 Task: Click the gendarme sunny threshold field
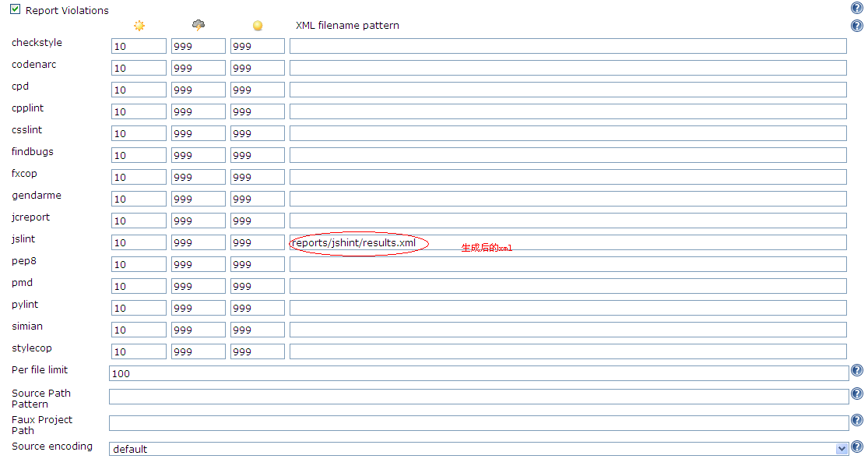139,199
